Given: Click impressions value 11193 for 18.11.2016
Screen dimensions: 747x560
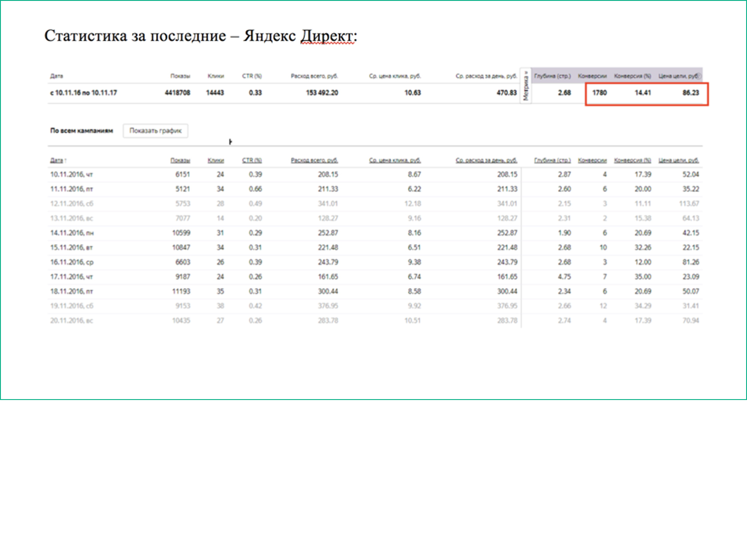Looking at the screenshot, I should 181,292.
